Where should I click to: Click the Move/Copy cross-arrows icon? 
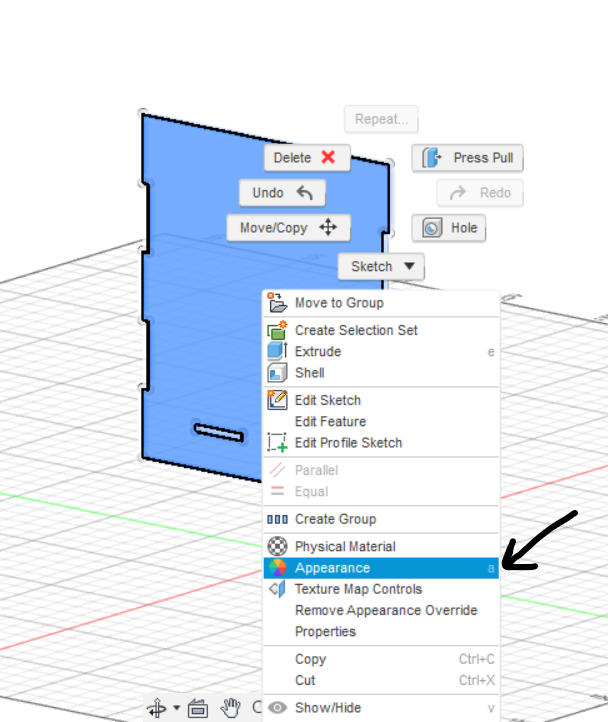[328, 227]
